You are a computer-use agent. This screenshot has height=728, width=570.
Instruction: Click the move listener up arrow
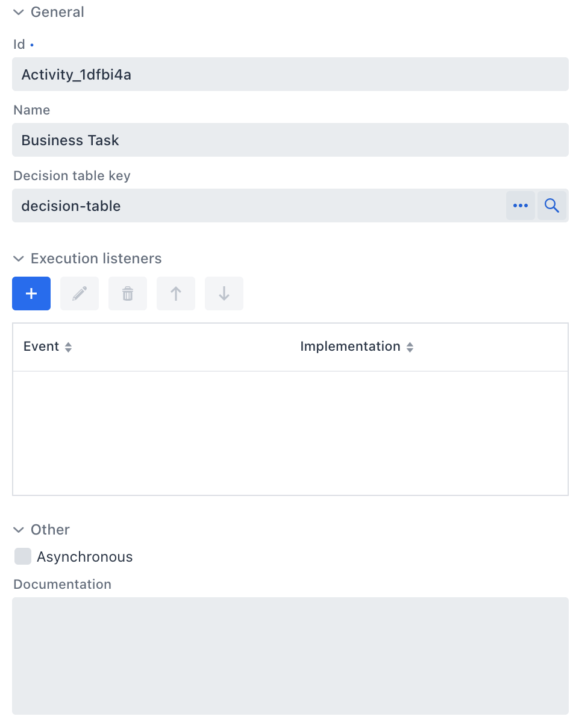click(x=175, y=293)
